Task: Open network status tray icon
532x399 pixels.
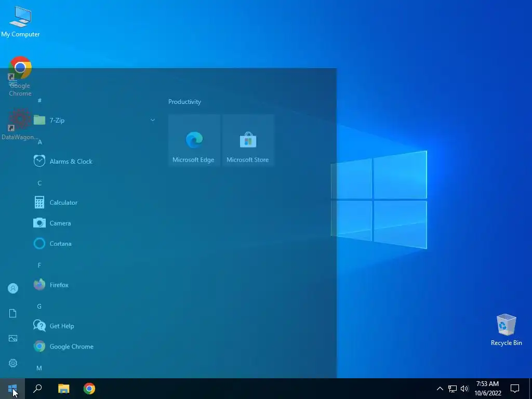Action: pyautogui.click(x=453, y=389)
